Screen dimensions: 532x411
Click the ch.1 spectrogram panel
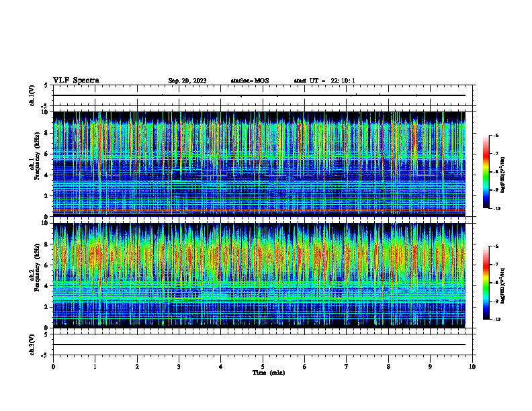[x=259, y=164]
